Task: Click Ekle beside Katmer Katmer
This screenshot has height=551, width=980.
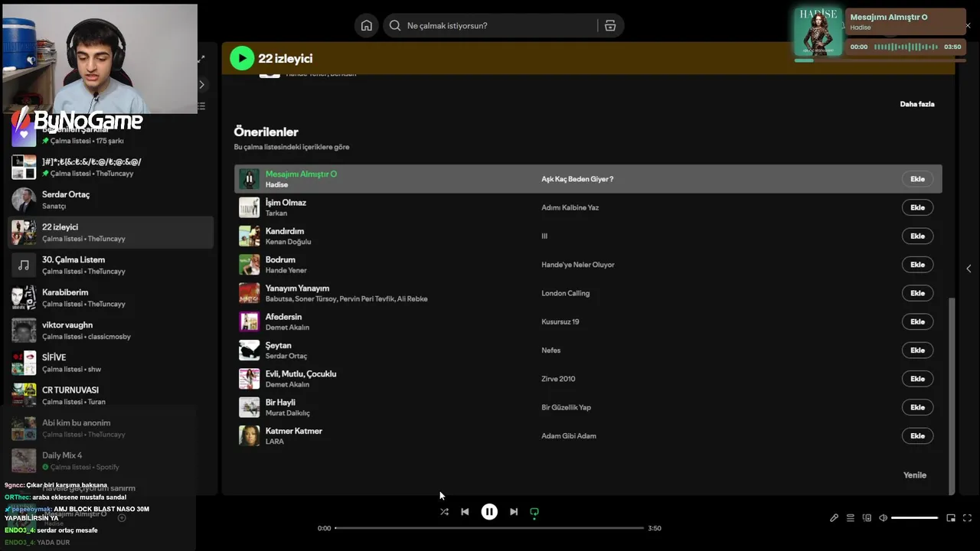Action: tap(917, 436)
